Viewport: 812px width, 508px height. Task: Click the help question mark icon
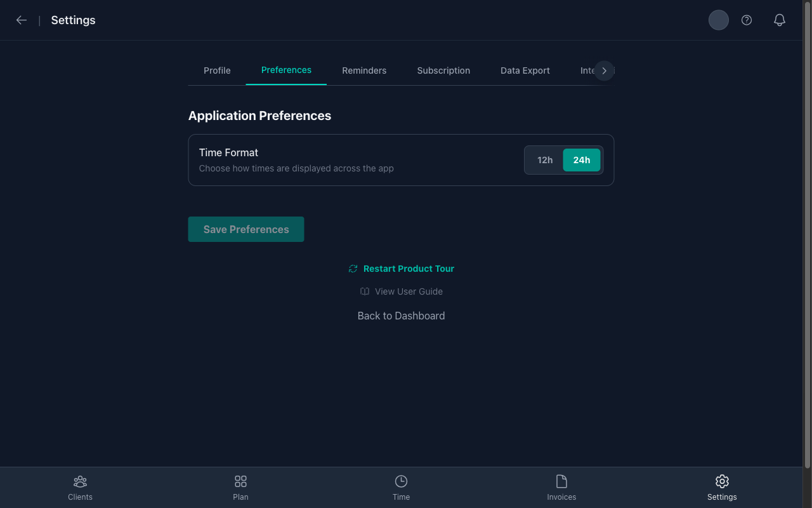click(x=746, y=20)
